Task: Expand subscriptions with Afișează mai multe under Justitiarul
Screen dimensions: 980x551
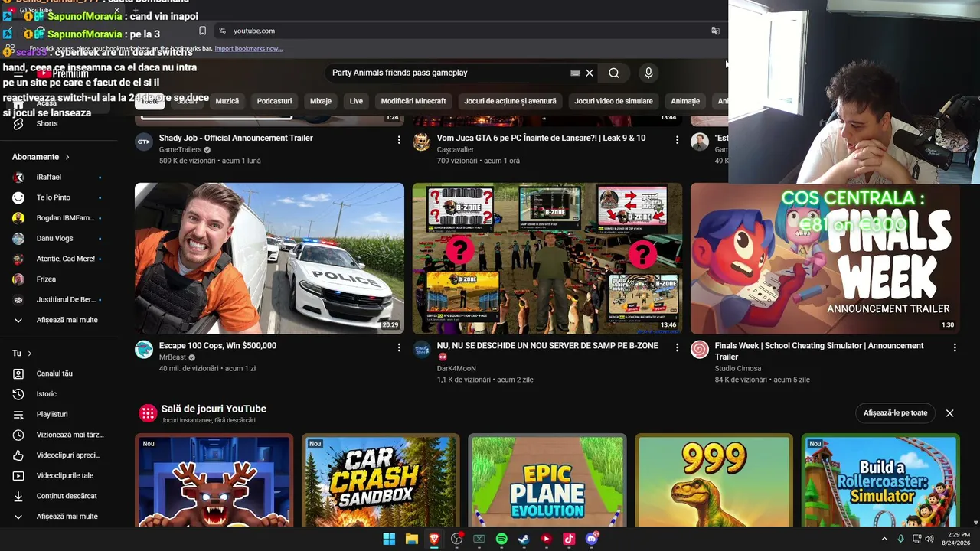Action: pyautogui.click(x=58, y=320)
